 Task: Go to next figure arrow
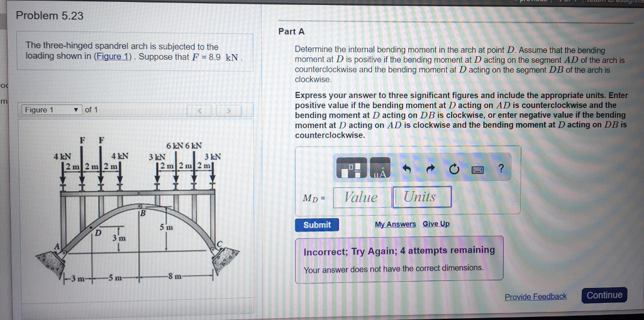229,110
